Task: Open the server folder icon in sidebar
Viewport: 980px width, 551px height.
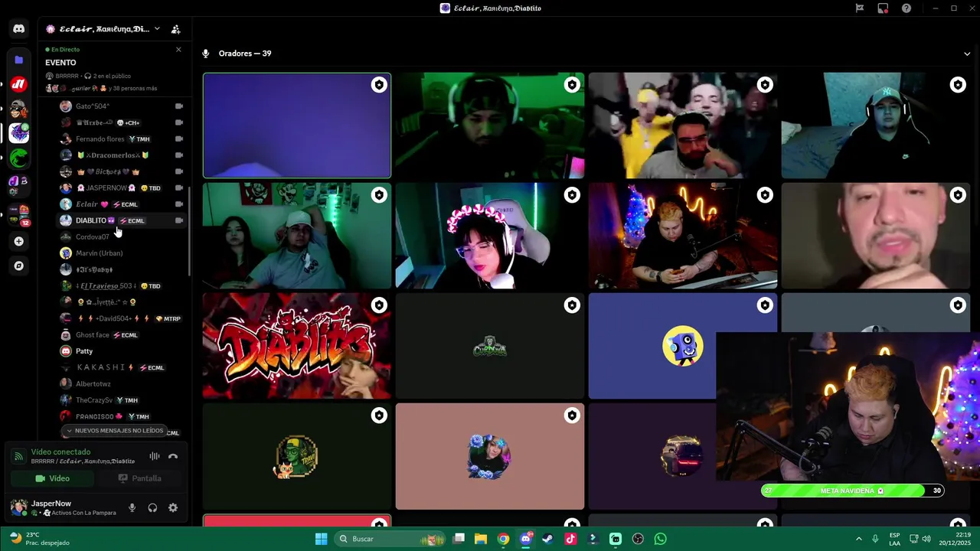Action: tap(19, 60)
